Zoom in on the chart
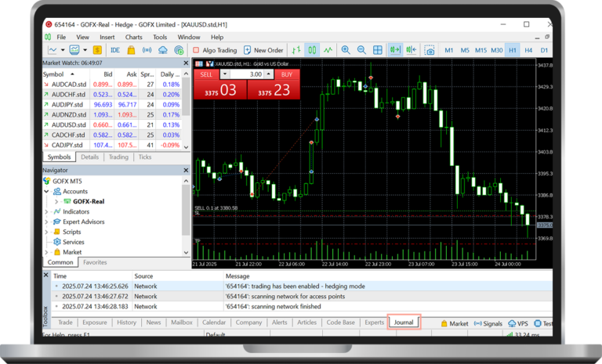 (346, 50)
